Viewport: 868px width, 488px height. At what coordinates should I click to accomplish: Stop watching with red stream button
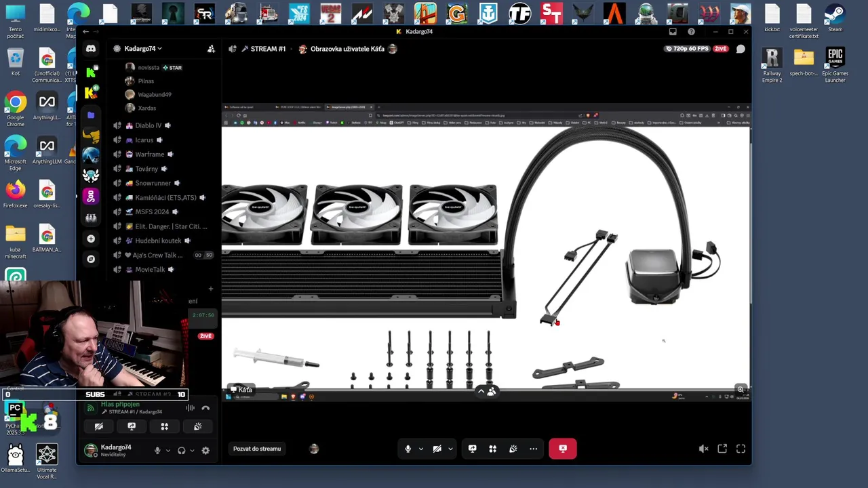[x=563, y=449]
